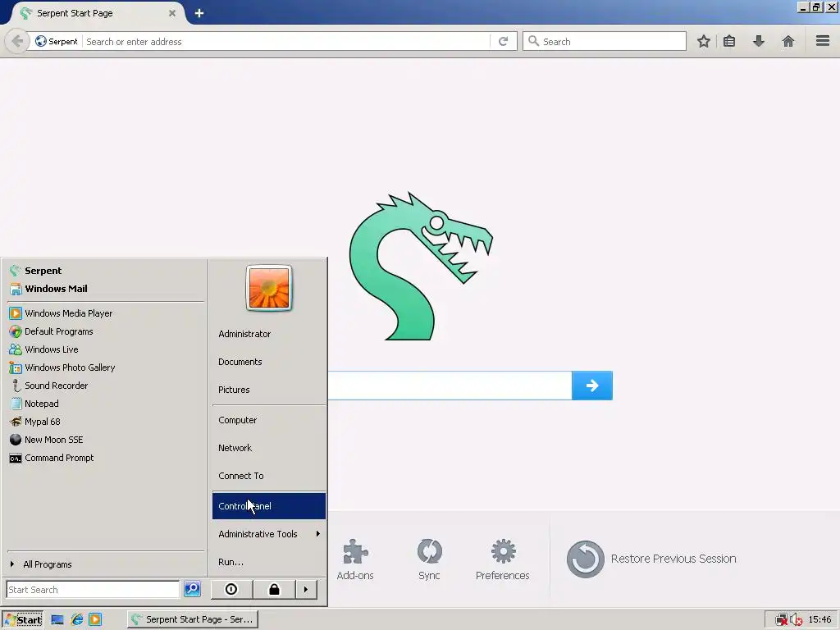Bookmark this page with the star icon
The width and height of the screenshot is (840, 630).
(703, 41)
